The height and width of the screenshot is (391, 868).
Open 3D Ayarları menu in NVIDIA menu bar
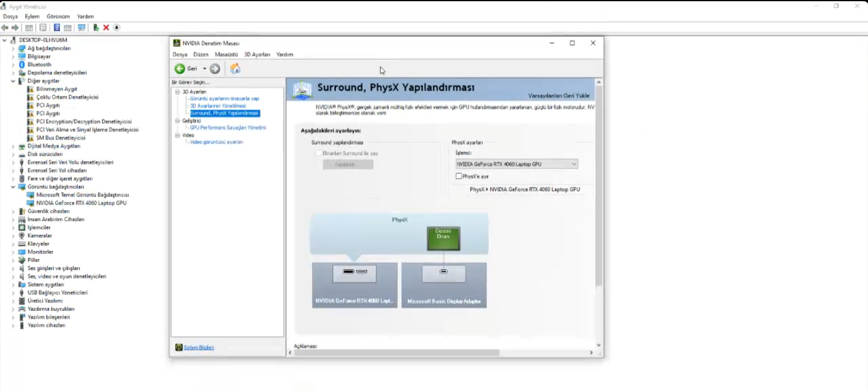tap(257, 54)
